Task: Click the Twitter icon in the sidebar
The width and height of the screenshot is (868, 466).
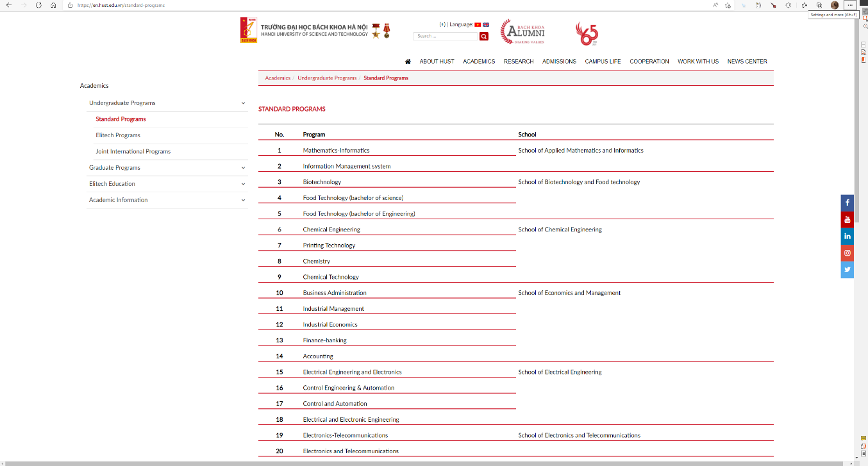Action: [847, 269]
